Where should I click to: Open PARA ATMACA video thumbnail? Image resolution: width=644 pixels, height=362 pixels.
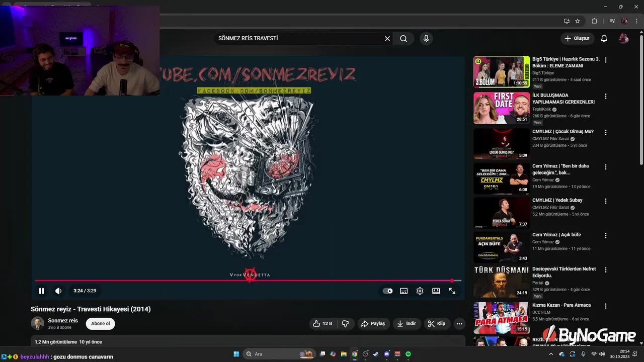tap(501, 318)
